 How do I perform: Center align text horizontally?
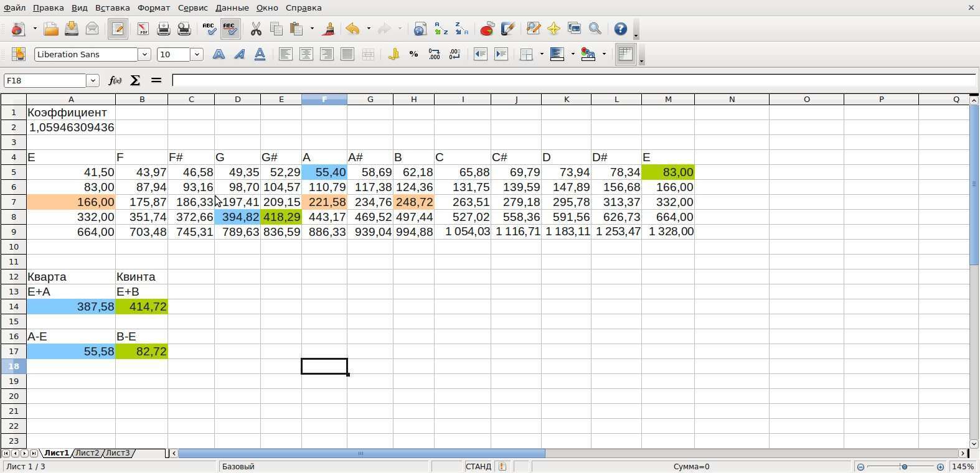306,55
